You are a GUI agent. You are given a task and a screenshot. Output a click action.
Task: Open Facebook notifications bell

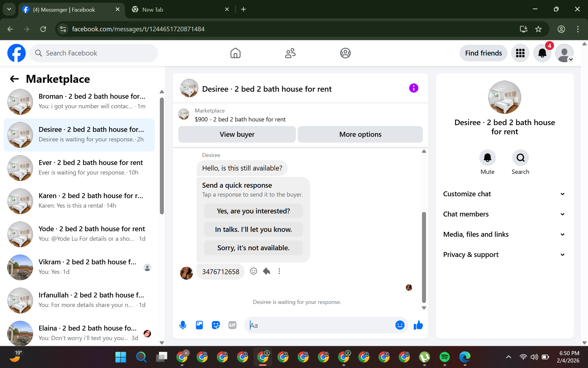pos(542,53)
